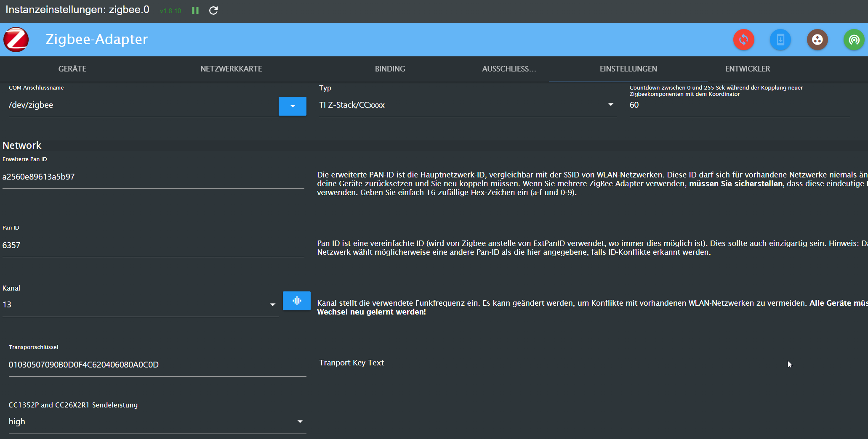Click the brown group round button
Image resolution: width=868 pixels, height=439 pixels.
click(x=817, y=40)
